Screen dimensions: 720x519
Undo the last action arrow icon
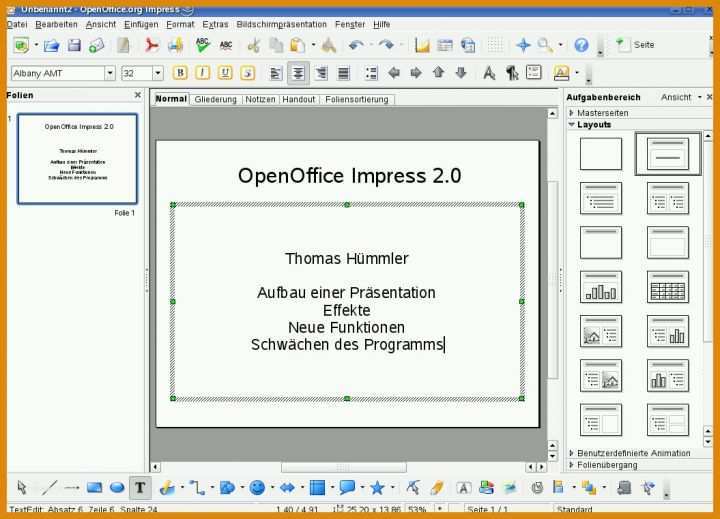(356, 45)
